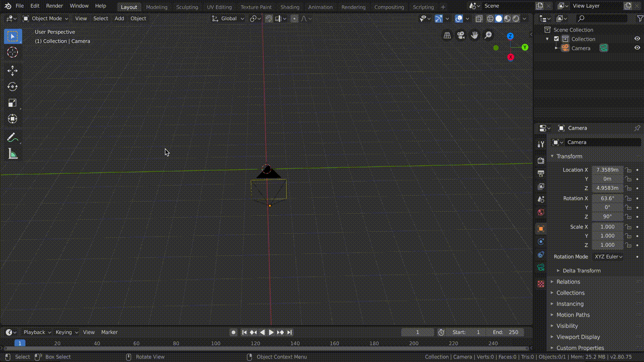This screenshot has height=362, width=644.
Task: Choose the Scale tool
Action: coord(13,103)
